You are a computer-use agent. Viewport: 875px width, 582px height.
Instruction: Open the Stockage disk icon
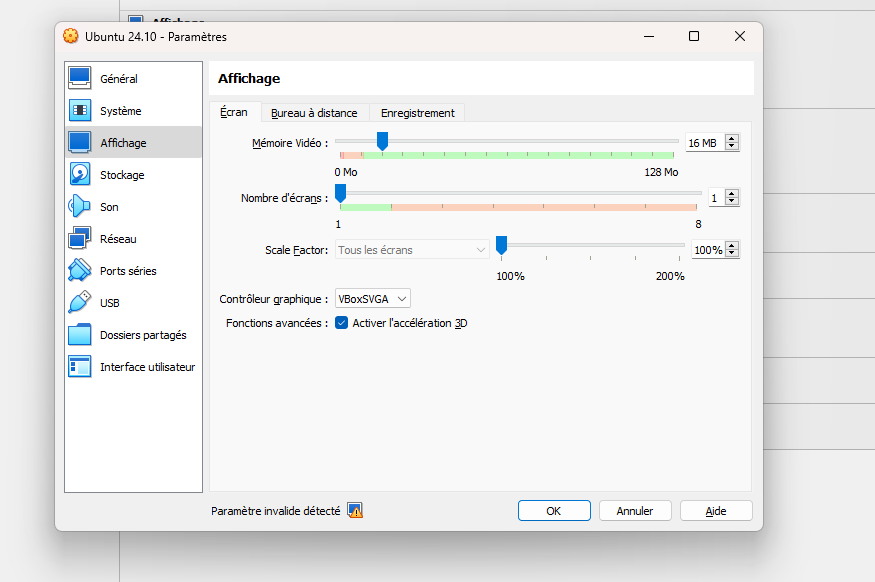pos(80,174)
